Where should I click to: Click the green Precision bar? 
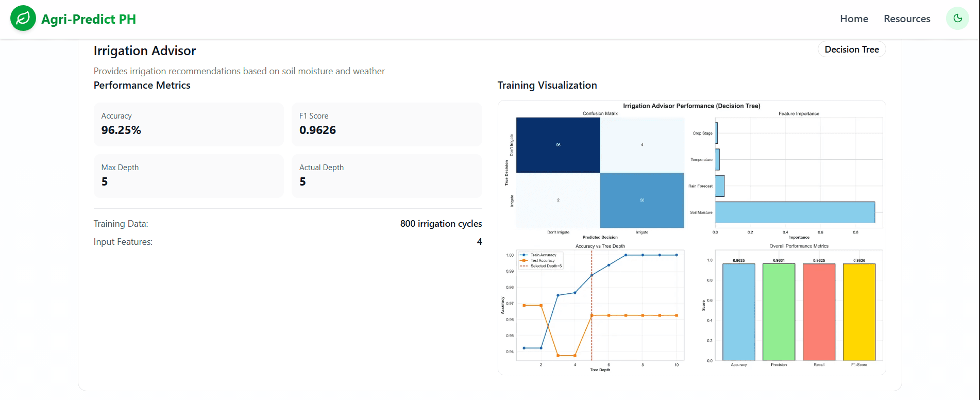[779, 312]
